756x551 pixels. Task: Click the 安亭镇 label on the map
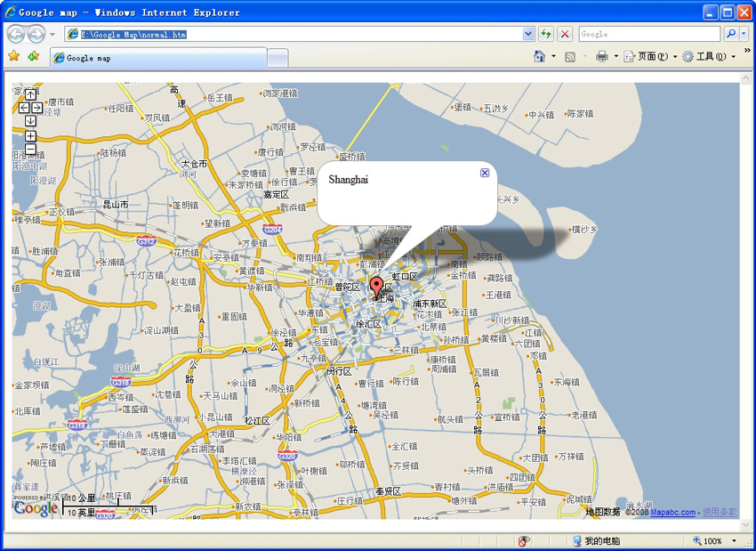point(226,258)
